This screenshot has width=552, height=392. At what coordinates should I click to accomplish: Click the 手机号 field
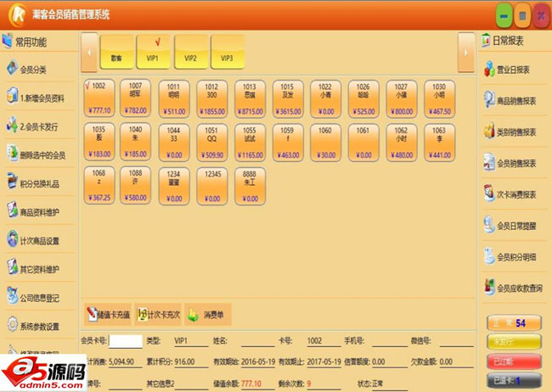pyautogui.click(x=389, y=340)
